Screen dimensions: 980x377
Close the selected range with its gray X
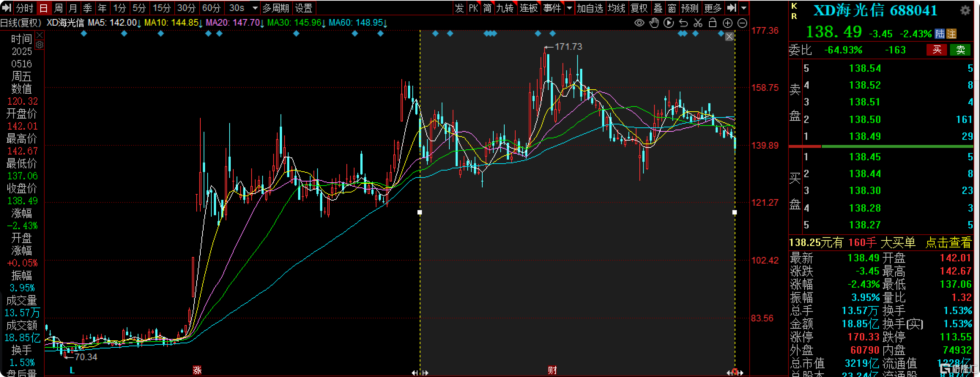pyautogui.click(x=729, y=37)
